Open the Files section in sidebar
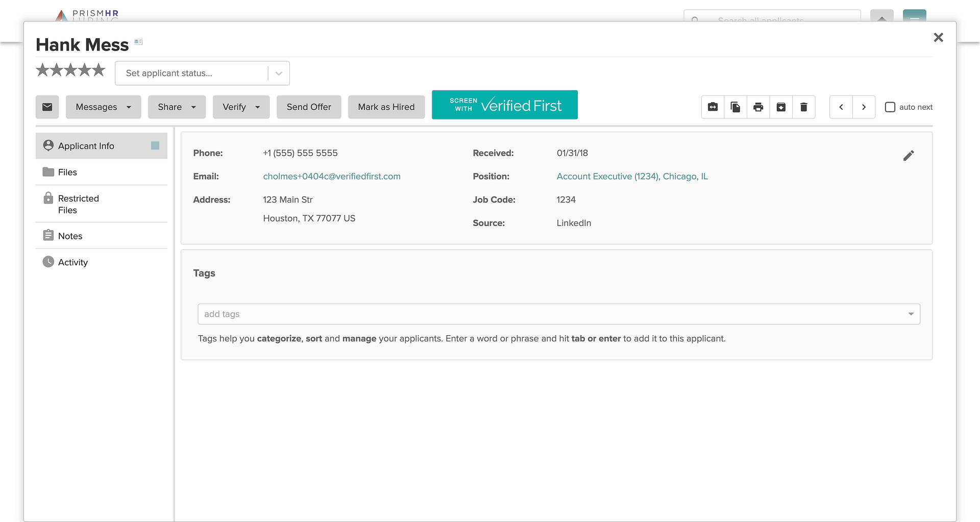The image size is (980, 522). click(67, 172)
